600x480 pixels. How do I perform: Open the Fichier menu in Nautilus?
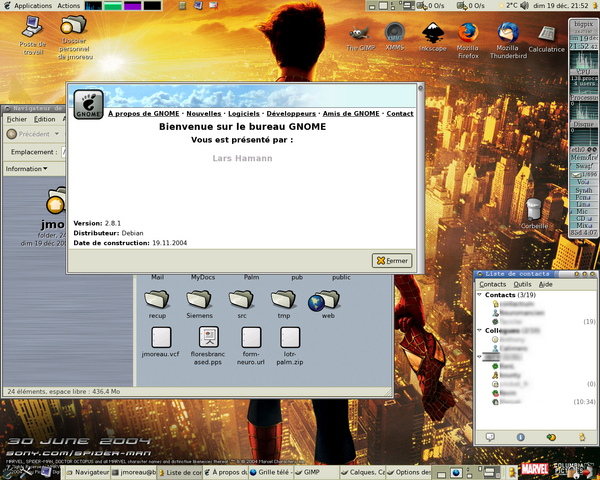(17, 119)
